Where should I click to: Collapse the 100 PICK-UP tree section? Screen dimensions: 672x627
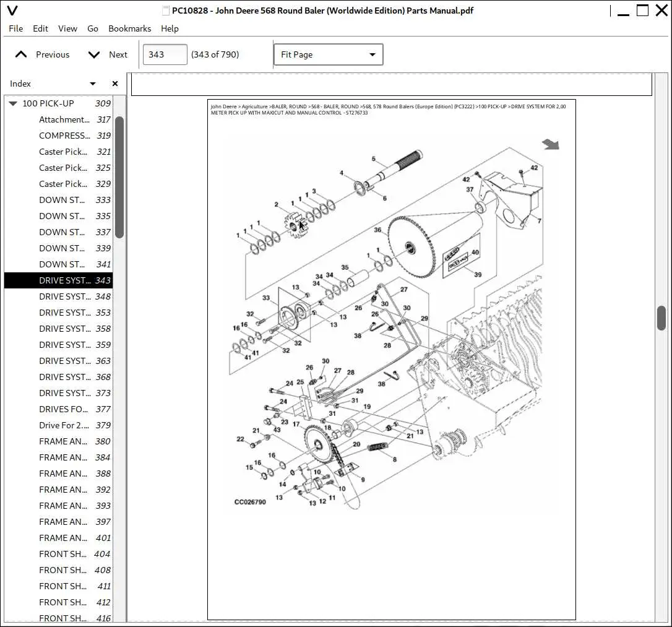click(x=13, y=103)
